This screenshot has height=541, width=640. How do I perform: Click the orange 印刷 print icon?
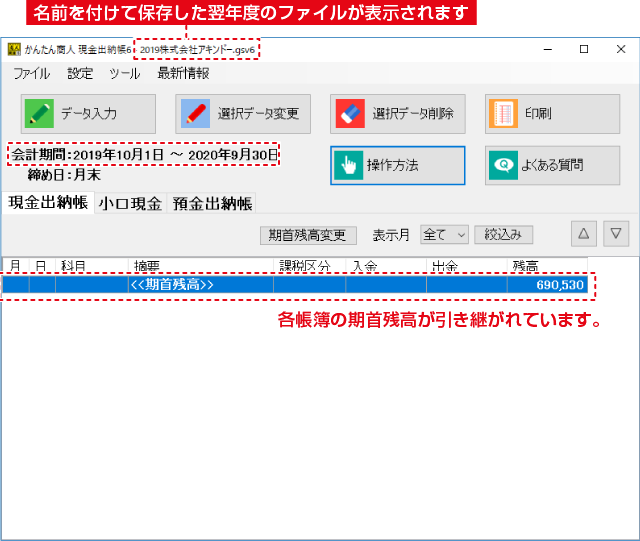click(x=503, y=114)
